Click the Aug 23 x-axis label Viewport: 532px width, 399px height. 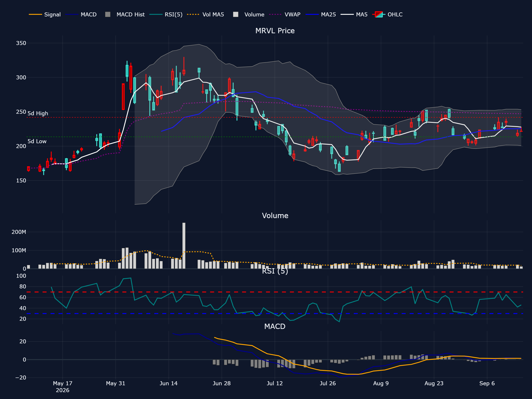pyautogui.click(x=434, y=383)
